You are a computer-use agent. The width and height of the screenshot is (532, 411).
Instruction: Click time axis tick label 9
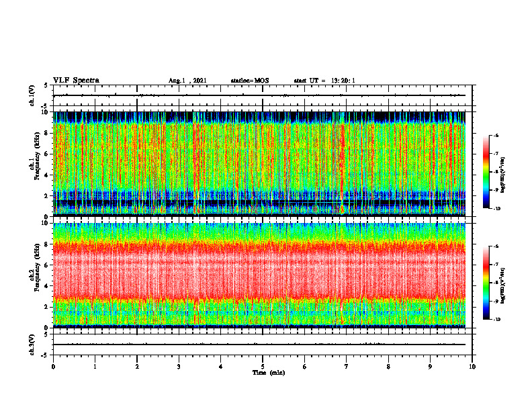pyautogui.click(x=430, y=367)
